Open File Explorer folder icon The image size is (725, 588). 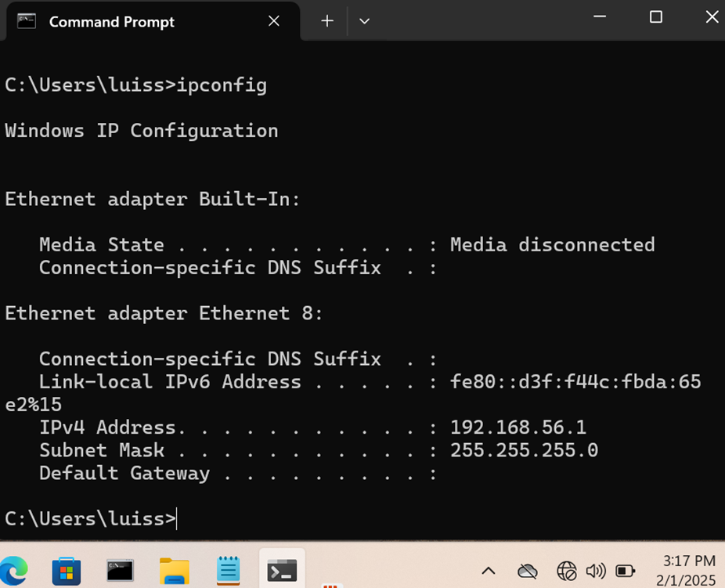tap(175, 572)
